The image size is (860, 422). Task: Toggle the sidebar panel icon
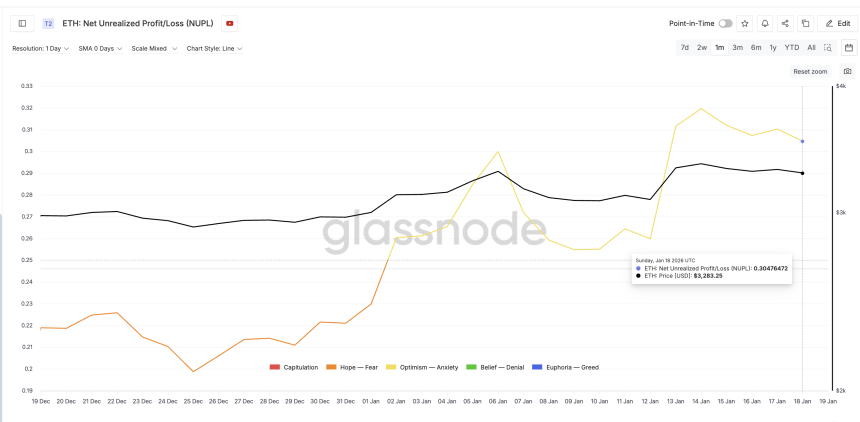22,23
